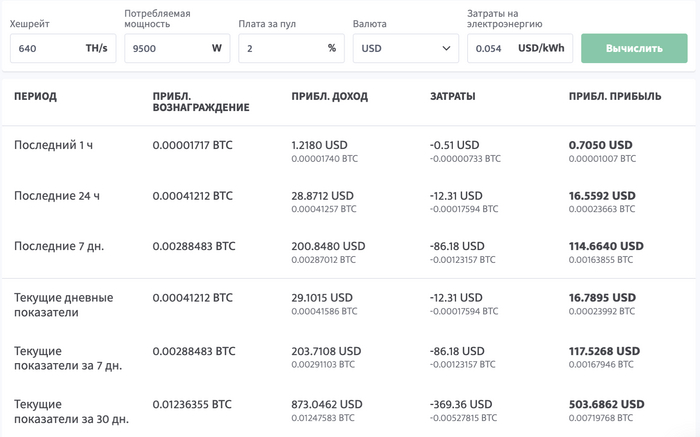Click the TH/s unit label
Screen dimensions: 700x437
pyautogui.click(x=97, y=48)
